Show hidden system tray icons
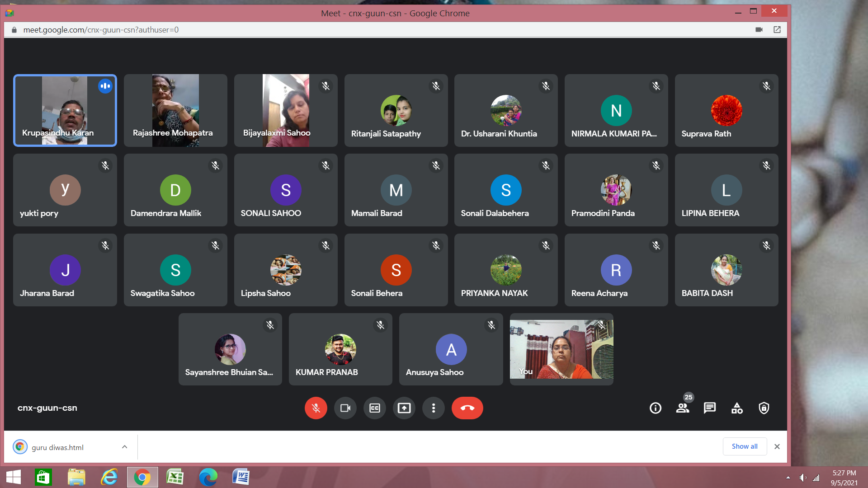 click(x=788, y=478)
